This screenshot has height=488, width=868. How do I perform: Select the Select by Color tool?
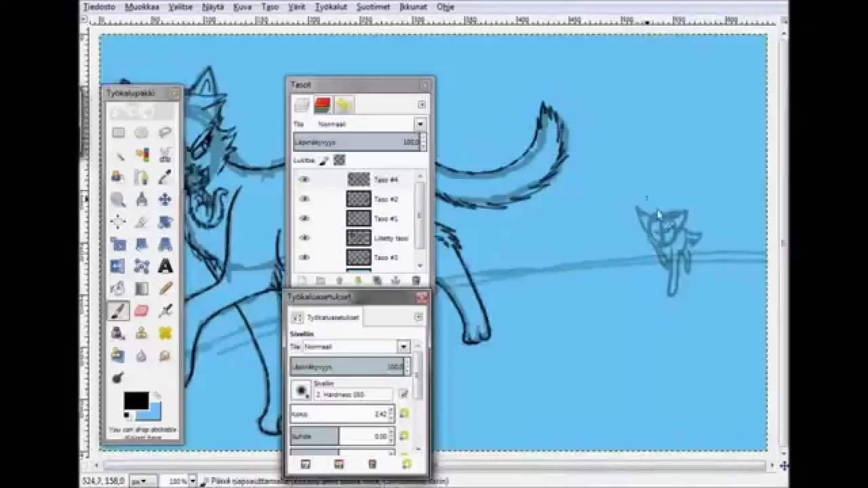(141, 155)
